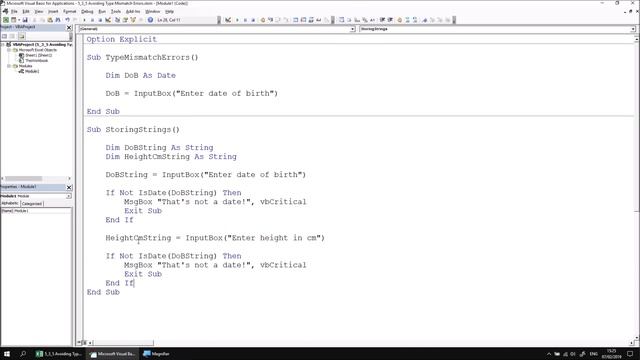Viewport: 640px width, 360px height.
Task: Click the Reset (stop) icon in the Standard toolbar
Action: click(x=100, y=20)
